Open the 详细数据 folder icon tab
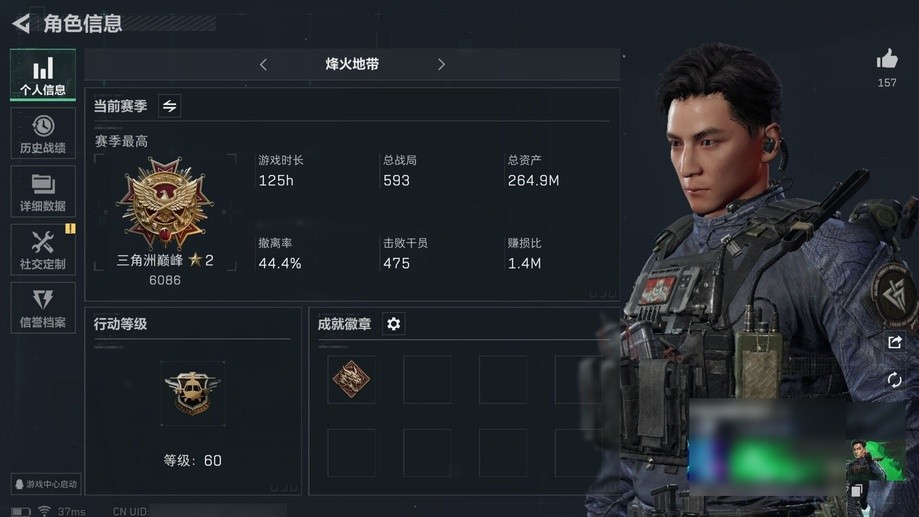Viewport: 919px width, 517px height. [43, 191]
